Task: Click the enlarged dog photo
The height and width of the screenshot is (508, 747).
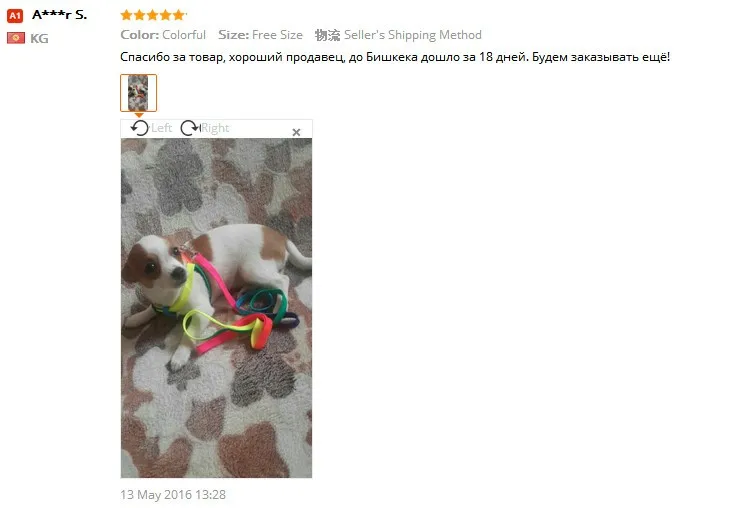Action: [216, 308]
